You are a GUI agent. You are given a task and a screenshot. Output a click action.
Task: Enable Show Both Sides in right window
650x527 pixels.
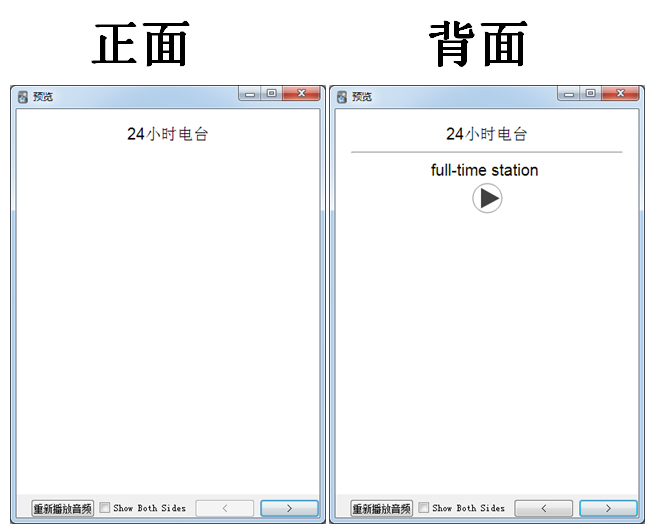pyautogui.click(x=424, y=508)
